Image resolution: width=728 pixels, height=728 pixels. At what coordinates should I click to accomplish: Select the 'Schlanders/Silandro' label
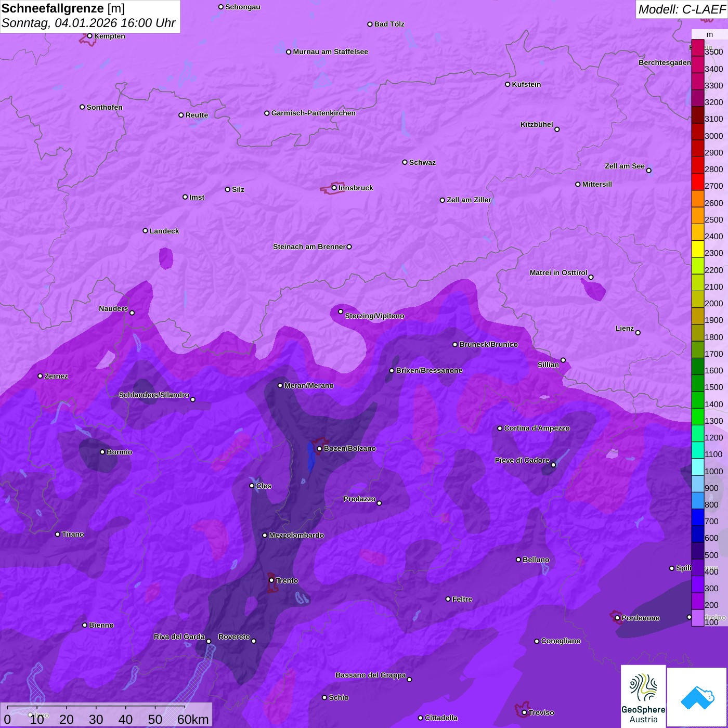click(154, 395)
